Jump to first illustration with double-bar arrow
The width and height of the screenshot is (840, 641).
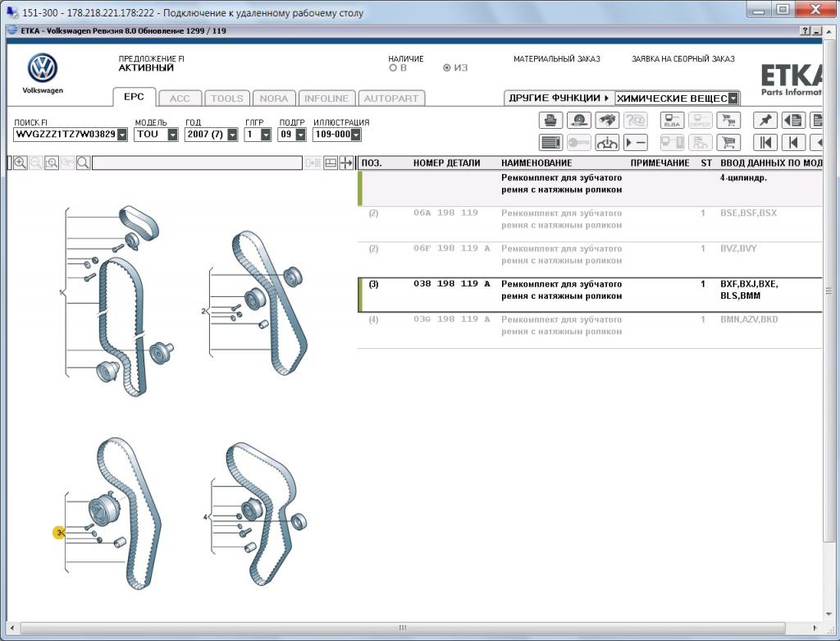coord(765,143)
